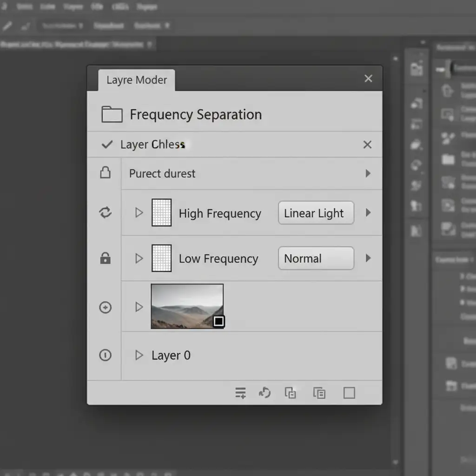Select the Layre Moder tab

(137, 80)
